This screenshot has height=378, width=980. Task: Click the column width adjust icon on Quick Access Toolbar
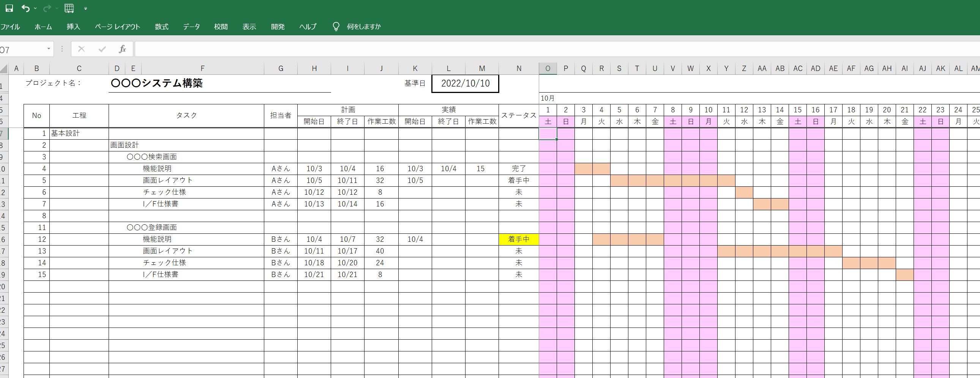(69, 8)
